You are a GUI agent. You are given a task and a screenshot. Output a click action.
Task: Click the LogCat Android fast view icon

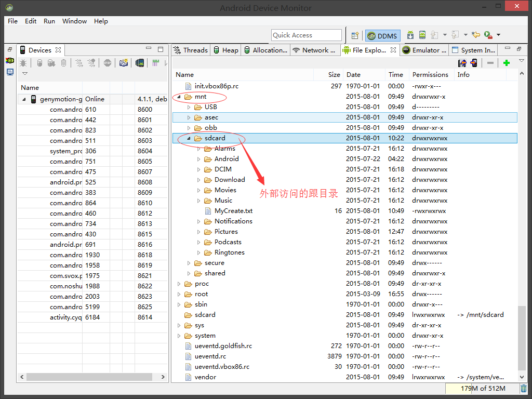(x=10, y=61)
